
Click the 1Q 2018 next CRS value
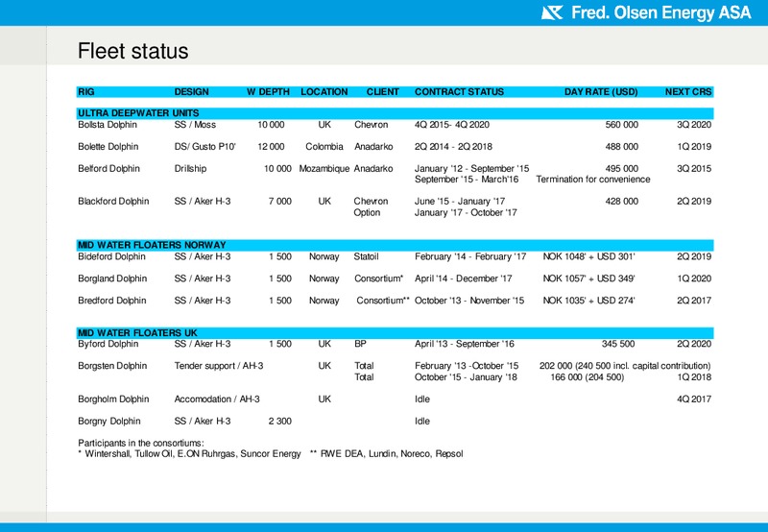694,376
